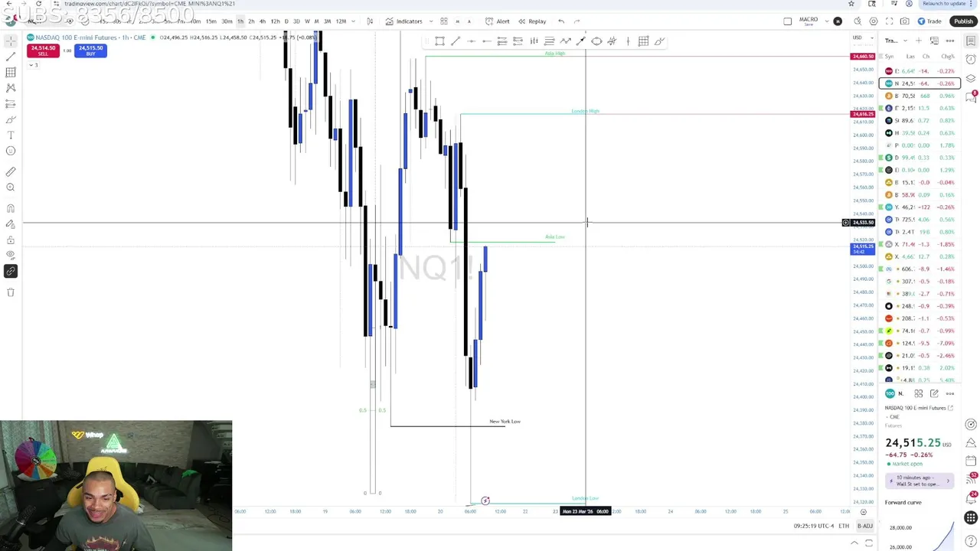980x551 pixels.
Task: Add symbol plus icon in watchlist header
Action: [919, 41]
